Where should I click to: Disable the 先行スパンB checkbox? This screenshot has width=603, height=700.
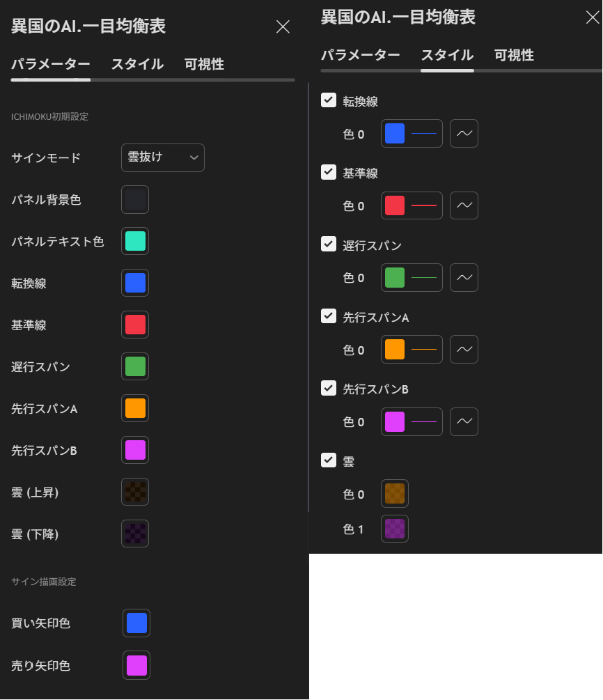point(328,389)
